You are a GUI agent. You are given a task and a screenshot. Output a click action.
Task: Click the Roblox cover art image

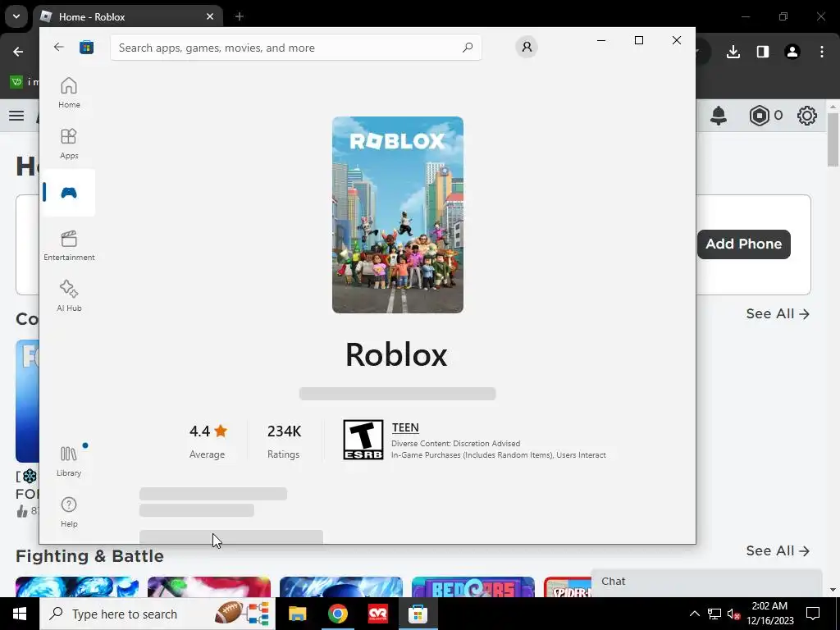(398, 215)
